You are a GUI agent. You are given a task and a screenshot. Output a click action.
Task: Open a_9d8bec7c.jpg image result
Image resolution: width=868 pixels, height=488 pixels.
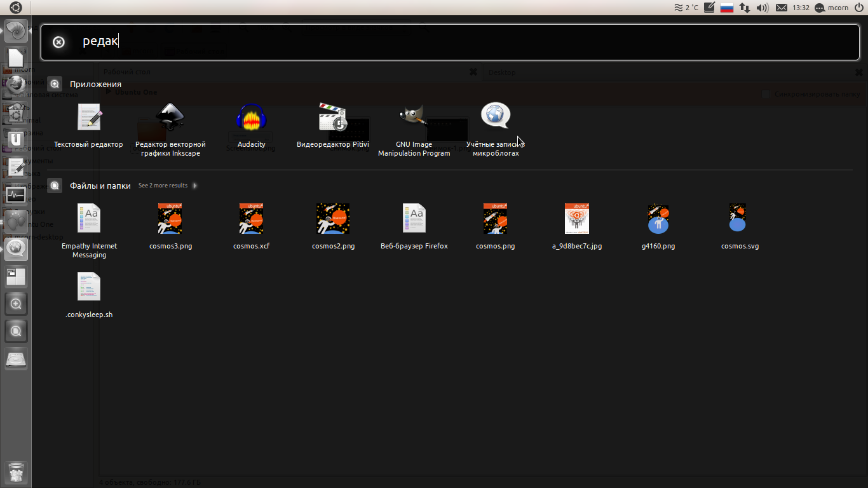click(x=577, y=227)
